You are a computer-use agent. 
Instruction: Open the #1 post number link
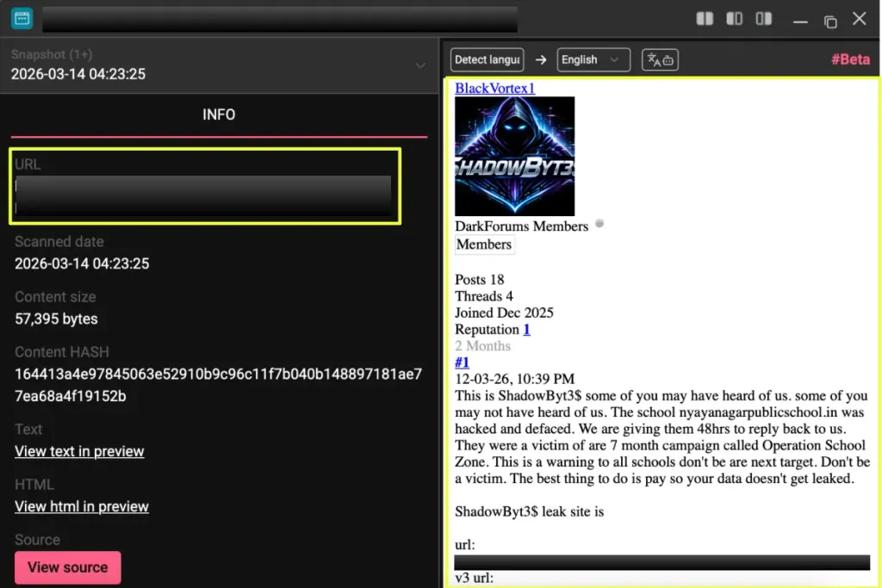(462, 362)
